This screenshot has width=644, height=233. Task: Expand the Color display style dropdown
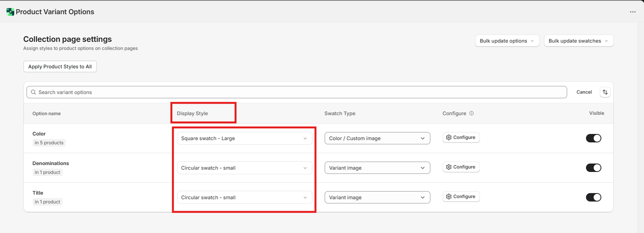click(244, 138)
